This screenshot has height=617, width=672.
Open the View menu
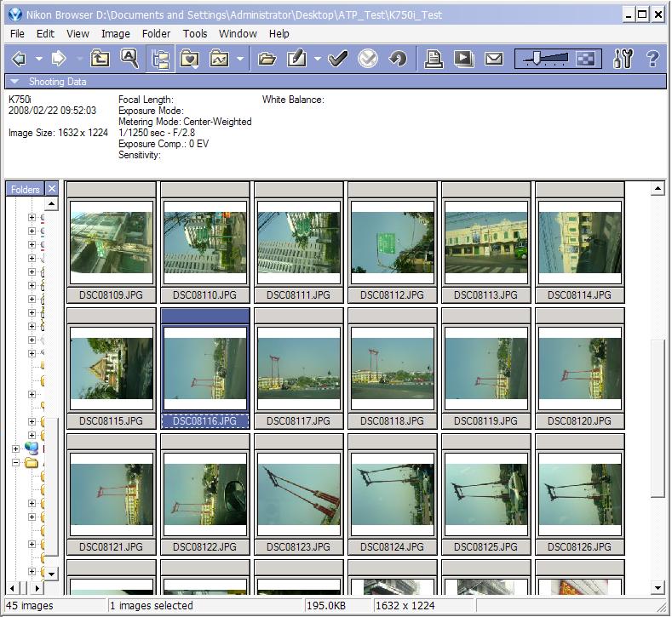tap(78, 34)
